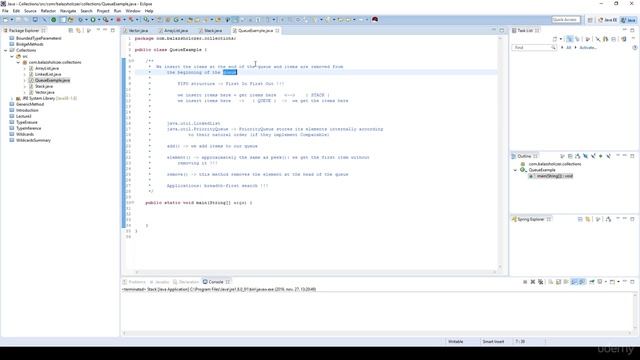This screenshot has height=360, width=640.
Task: Click Find field in Task List
Action: pos(534,48)
